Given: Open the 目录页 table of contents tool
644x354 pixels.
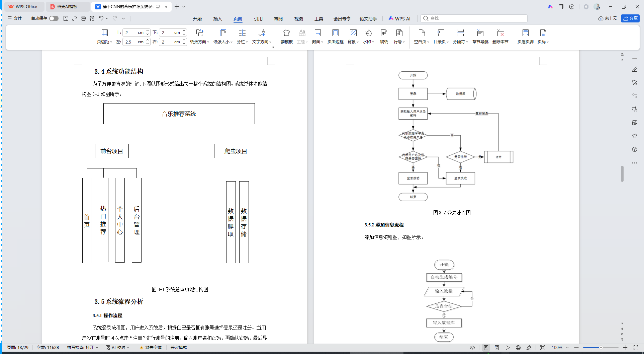Looking at the screenshot, I should point(441,37).
